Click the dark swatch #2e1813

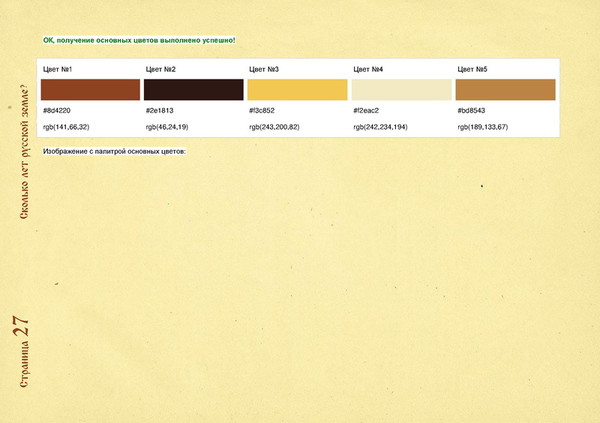[x=194, y=90]
